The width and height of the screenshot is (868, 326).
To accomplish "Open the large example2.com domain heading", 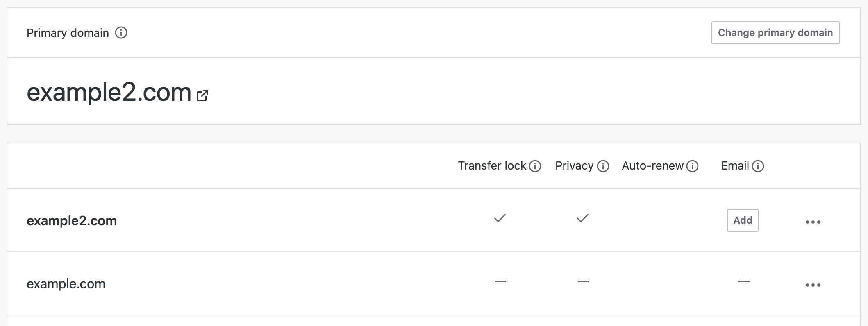I will pyautogui.click(x=109, y=93).
